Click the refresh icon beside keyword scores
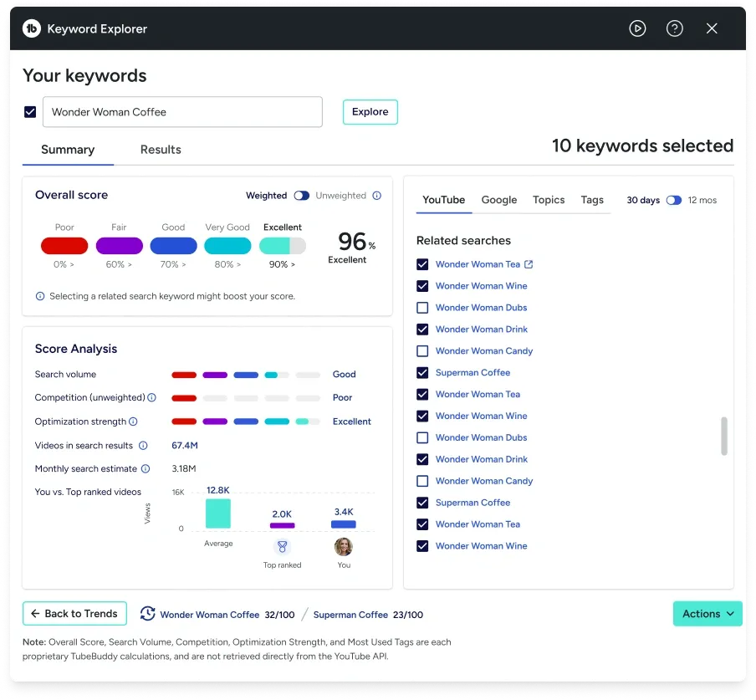The width and height of the screenshot is (756, 700). tap(148, 613)
